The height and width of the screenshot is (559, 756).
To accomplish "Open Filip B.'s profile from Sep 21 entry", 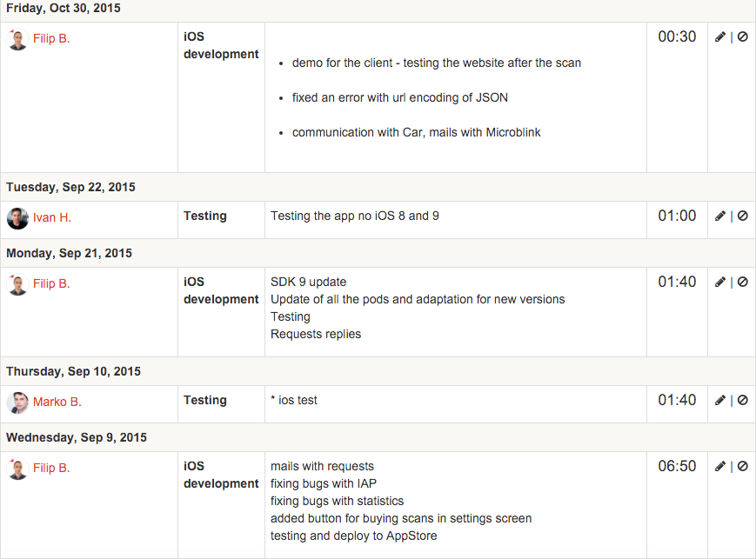I will pos(51,284).
